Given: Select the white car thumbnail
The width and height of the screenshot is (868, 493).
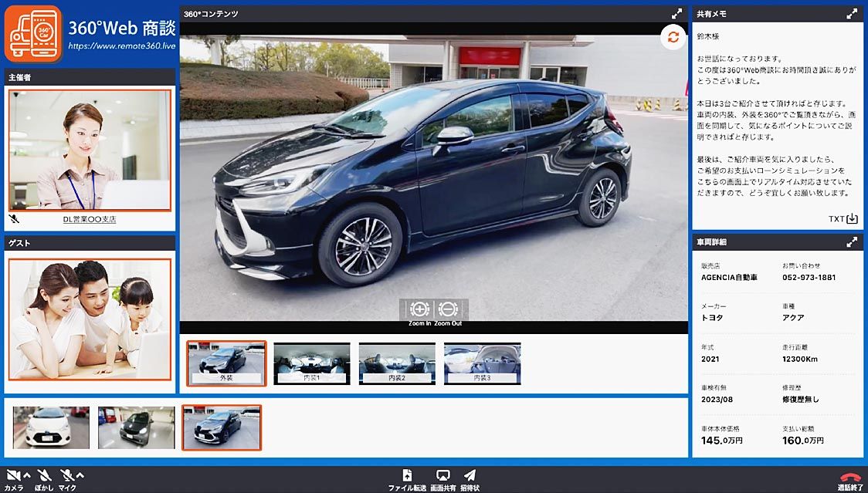Looking at the screenshot, I should [x=51, y=427].
